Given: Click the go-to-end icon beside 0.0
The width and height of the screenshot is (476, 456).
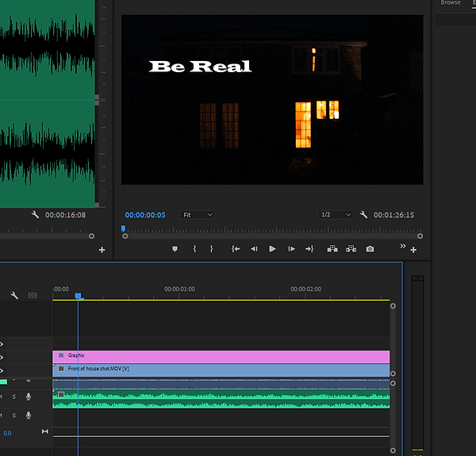Looking at the screenshot, I should 45,431.
